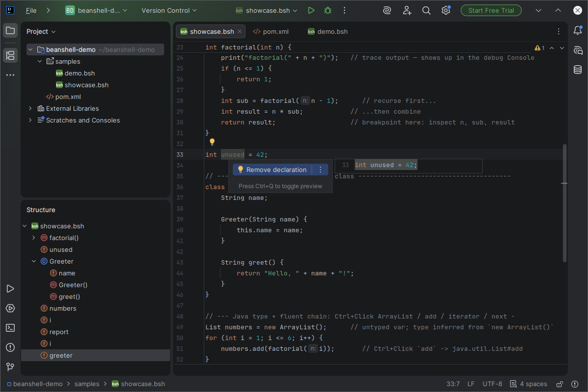Viewport: 588px width, 392px height.
Task: Click editor vertical scrollbar thumb
Action: point(564,203)
